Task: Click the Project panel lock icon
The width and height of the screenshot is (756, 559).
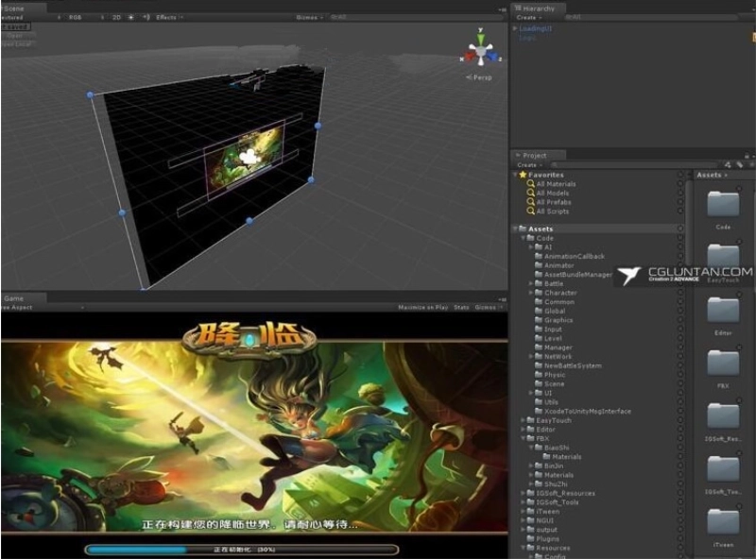Action: point(747,156)
